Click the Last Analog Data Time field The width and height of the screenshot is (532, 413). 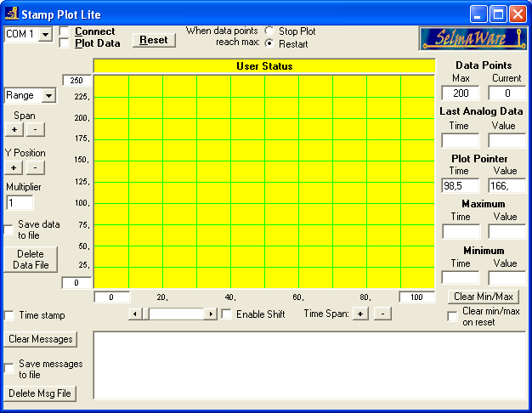461,140
